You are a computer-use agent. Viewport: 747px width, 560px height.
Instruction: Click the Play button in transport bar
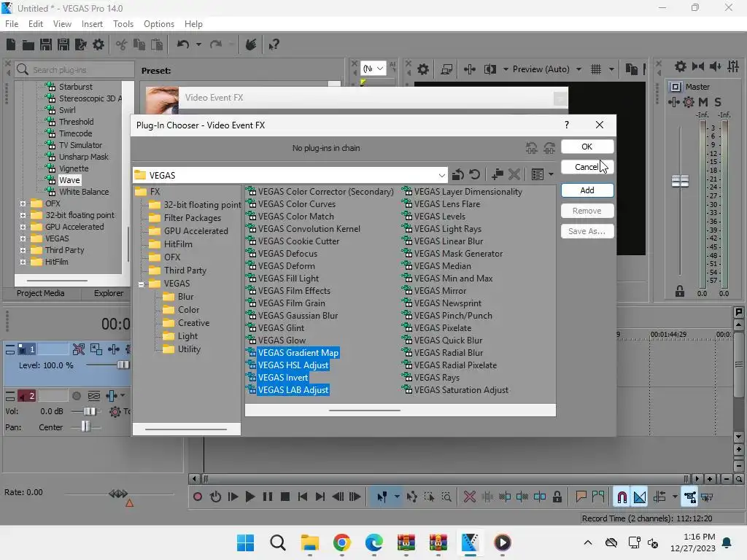pos(249,497)
